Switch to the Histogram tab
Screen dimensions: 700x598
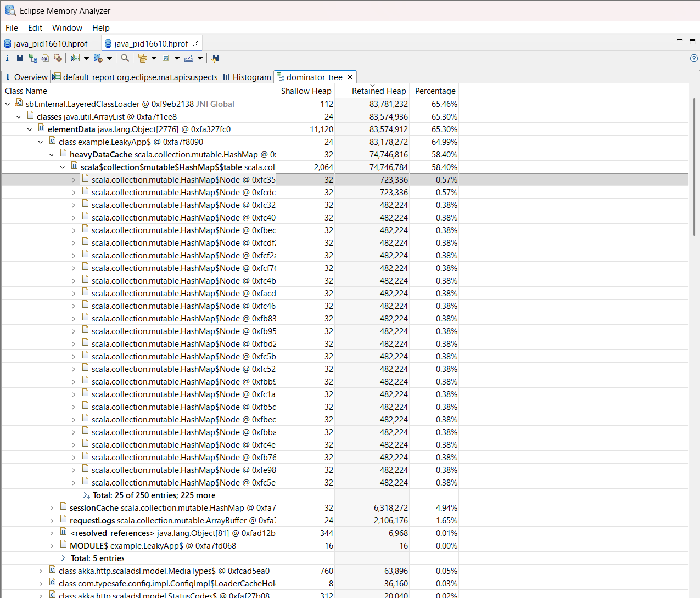click(x=247, y=77)
